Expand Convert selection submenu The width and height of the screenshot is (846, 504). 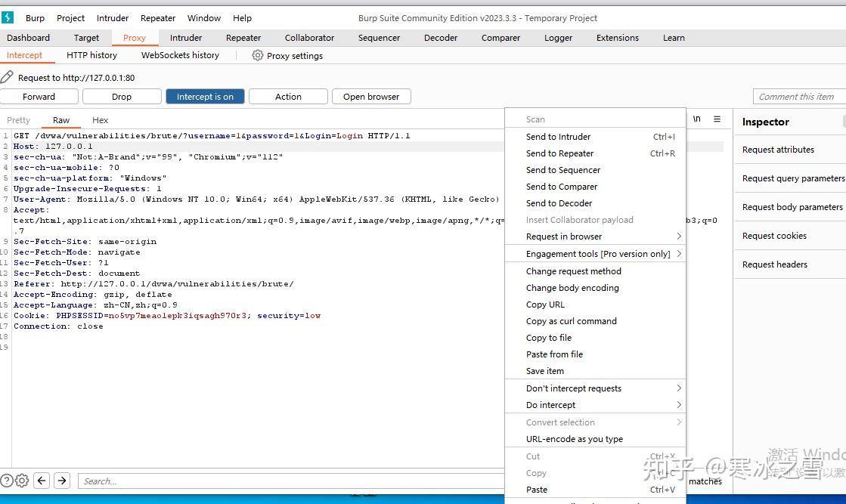click(x=595, y=422)
